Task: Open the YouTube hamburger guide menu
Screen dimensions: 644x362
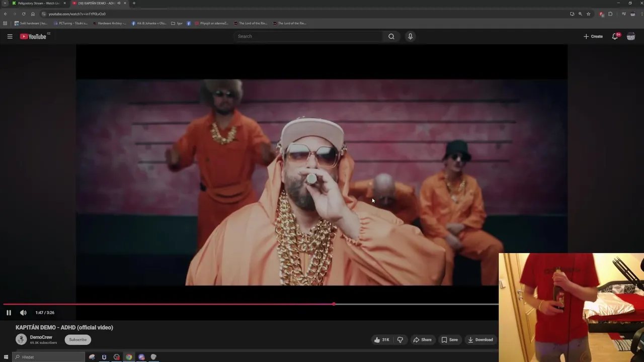Action: 10,36
